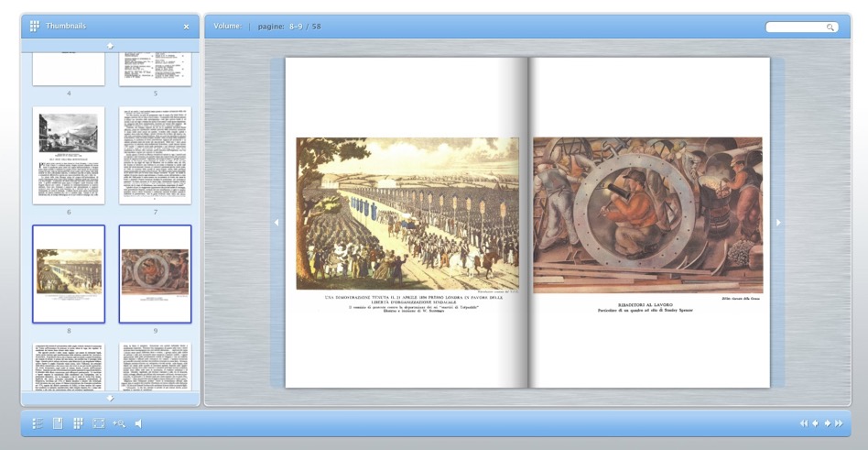Screen dimensions: 868x450
Task: Toggle the thumbnails grid icon in bottom toolbar
Action: pyautogui.click(x=78, y=423)
